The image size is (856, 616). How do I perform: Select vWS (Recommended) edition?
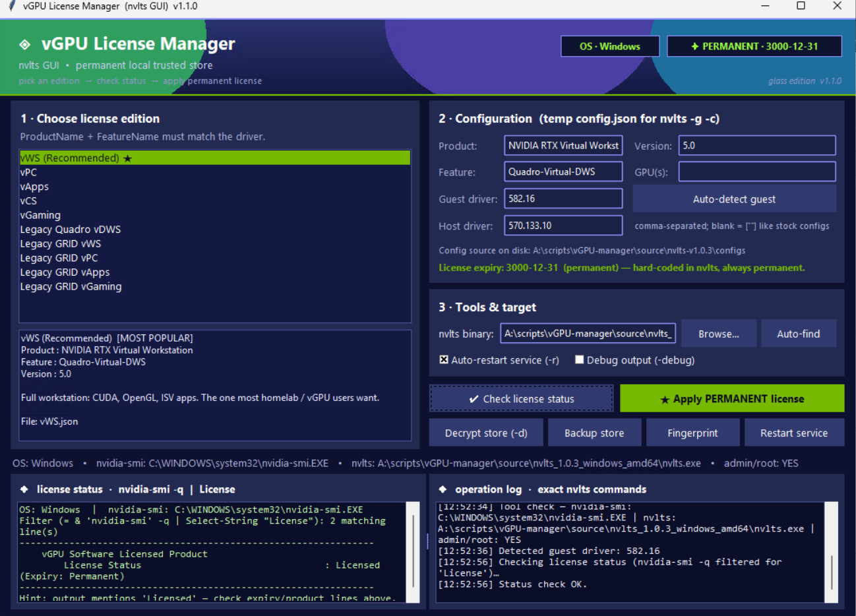point(215,158)
